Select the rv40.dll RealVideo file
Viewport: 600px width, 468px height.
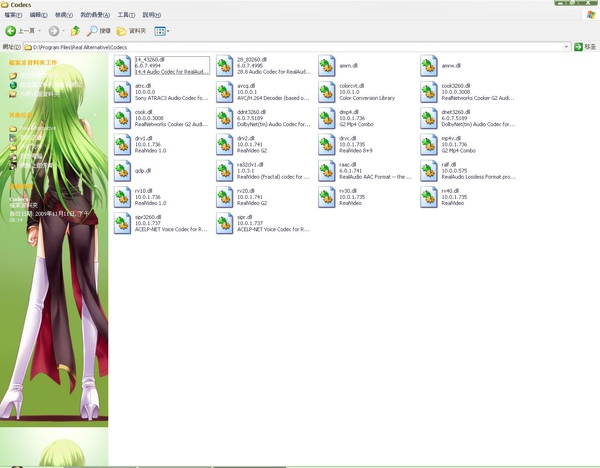pyautogui.click(x=430, y=196)
